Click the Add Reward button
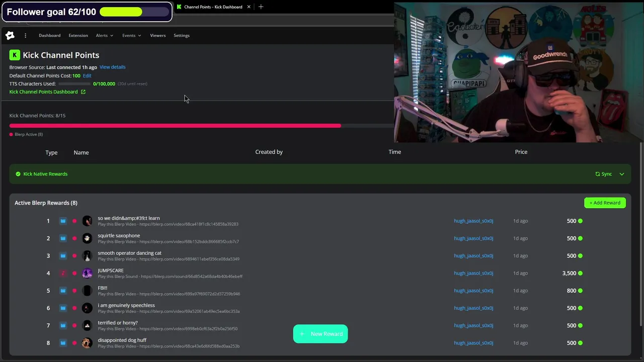This screenshot has width=644, height=362. tap(605, 203)
